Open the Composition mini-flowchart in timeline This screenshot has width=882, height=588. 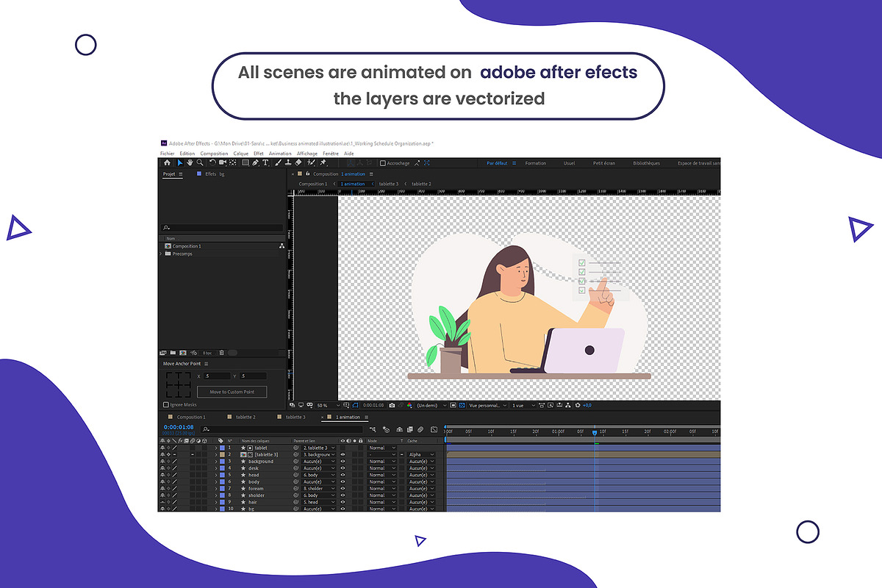pyautogui.click(x=373, y=429)
